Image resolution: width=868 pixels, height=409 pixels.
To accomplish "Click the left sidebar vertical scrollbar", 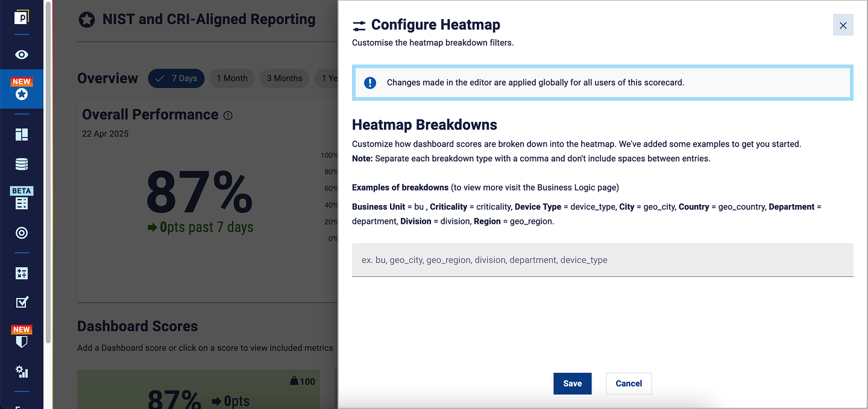I will tap(48, 172).
